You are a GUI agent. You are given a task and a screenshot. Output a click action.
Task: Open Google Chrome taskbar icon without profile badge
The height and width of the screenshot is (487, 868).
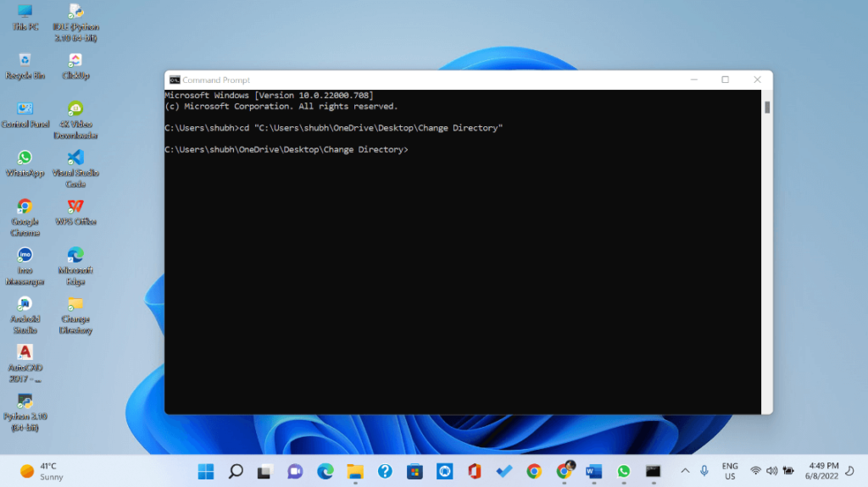[x=534, y=472]
